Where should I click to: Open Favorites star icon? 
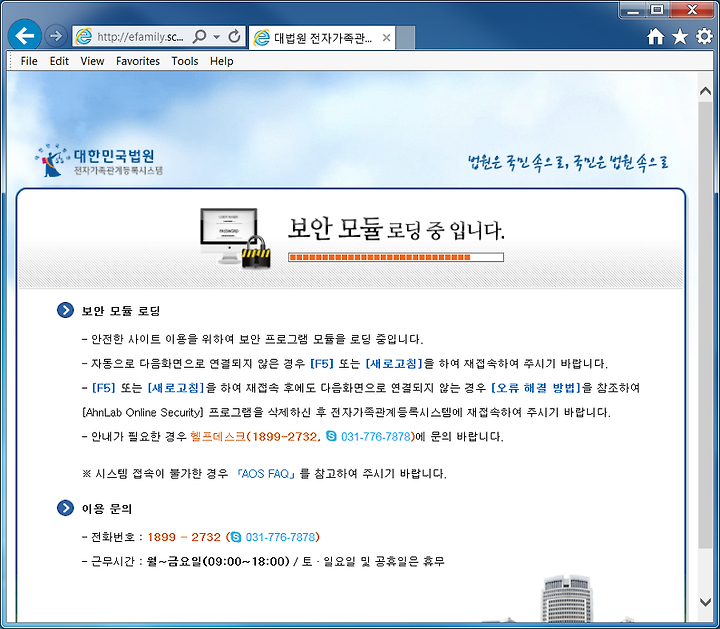[680, 36]
